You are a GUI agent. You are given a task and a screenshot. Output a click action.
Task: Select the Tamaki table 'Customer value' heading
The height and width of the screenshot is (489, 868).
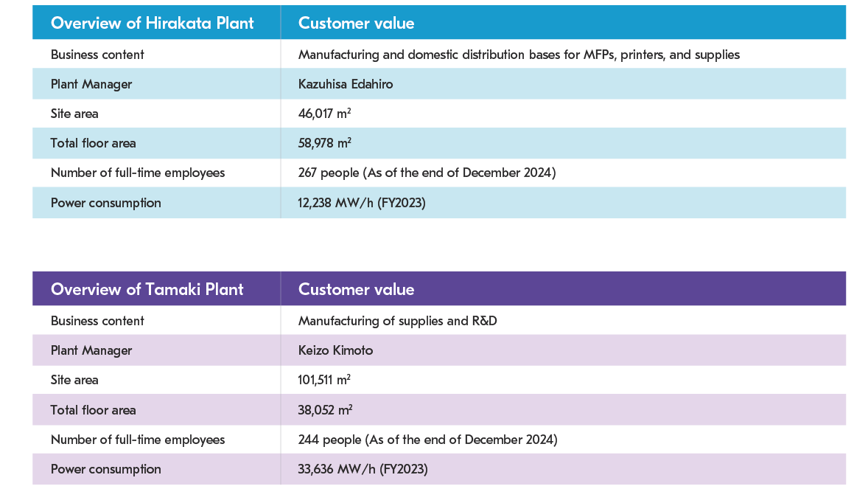coord(356,289)
